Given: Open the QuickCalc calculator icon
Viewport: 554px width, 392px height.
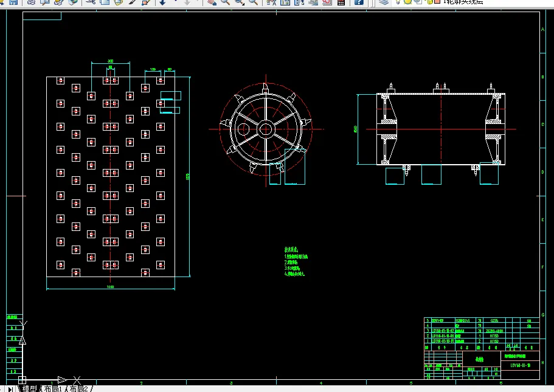Looking at the screenshot, I should pos(341,2).
